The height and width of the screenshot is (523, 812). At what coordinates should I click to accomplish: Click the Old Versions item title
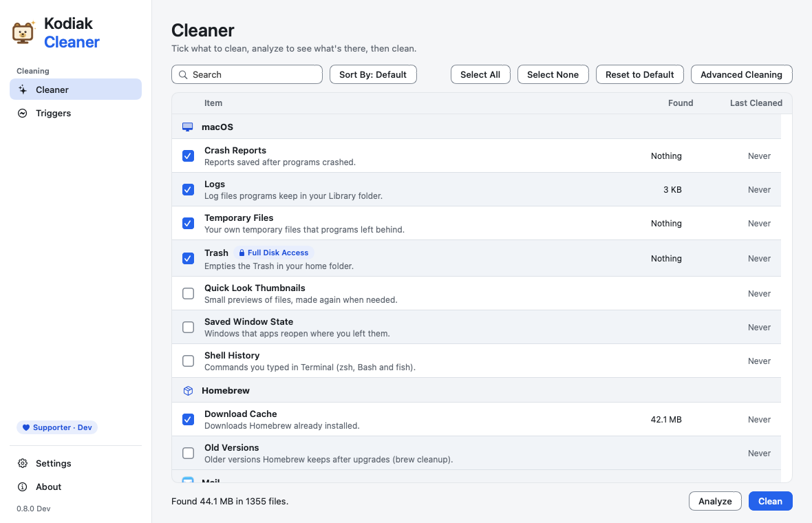point(231,447)
